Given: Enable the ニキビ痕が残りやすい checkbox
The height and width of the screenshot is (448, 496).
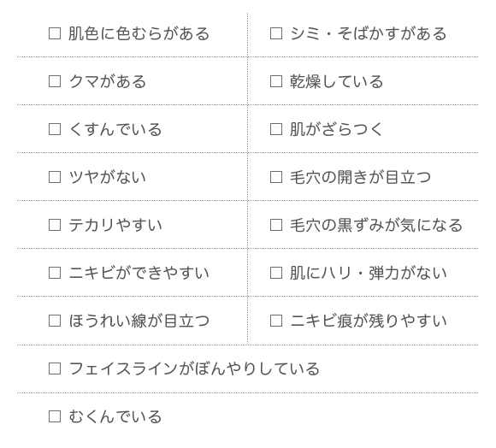Looking at the screenshot, I should coord(276,321).
